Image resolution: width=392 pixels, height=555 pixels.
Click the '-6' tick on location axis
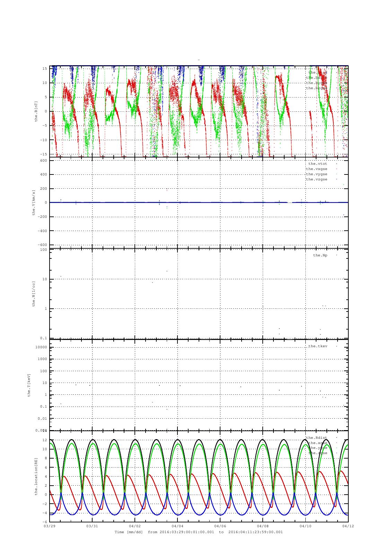click(x=45, y=522)
